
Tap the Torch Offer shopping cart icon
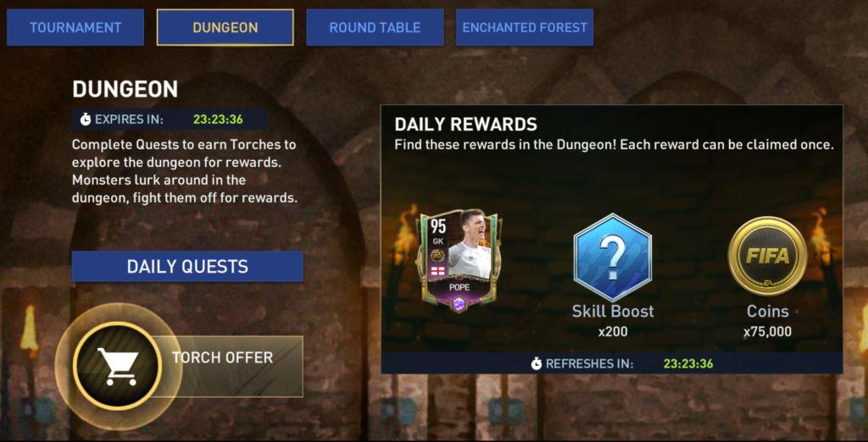click(x=117, y=367)
